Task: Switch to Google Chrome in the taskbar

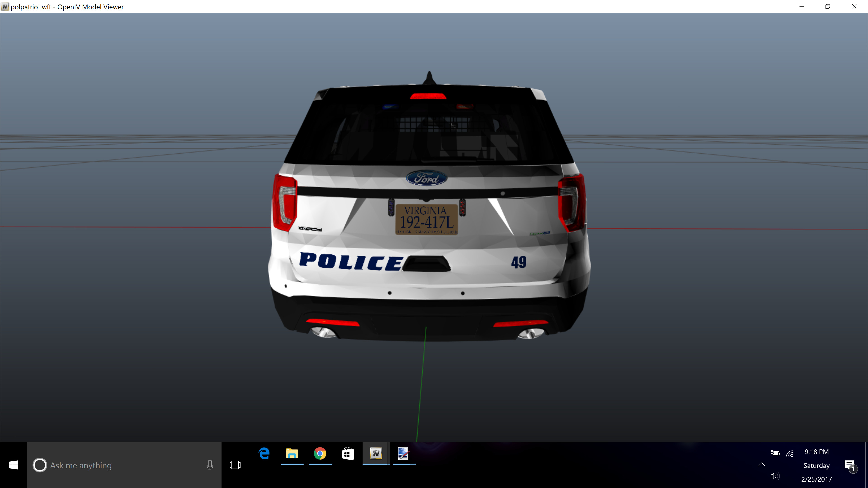Action: coord(320,454)
